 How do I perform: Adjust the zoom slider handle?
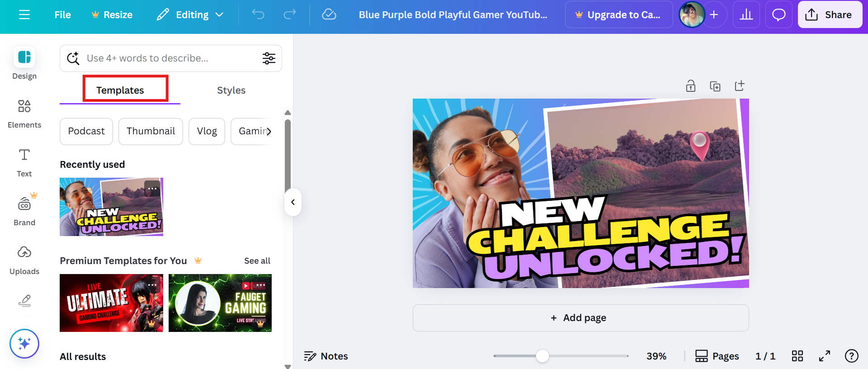542,356
